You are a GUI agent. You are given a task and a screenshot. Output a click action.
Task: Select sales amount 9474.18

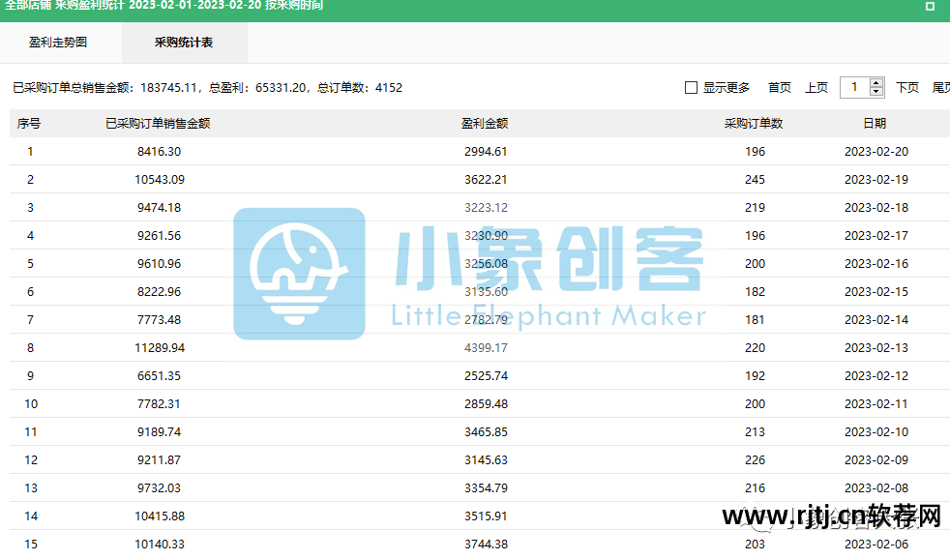159,208
